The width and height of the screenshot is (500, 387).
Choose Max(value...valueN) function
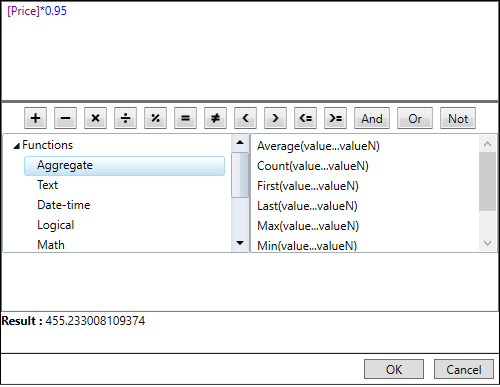coord(308,226)
